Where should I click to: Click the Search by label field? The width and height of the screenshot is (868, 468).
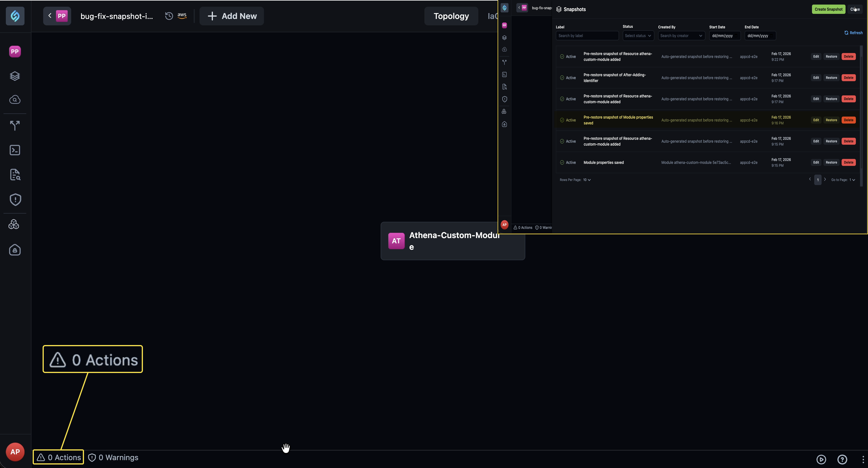[587, 36]
